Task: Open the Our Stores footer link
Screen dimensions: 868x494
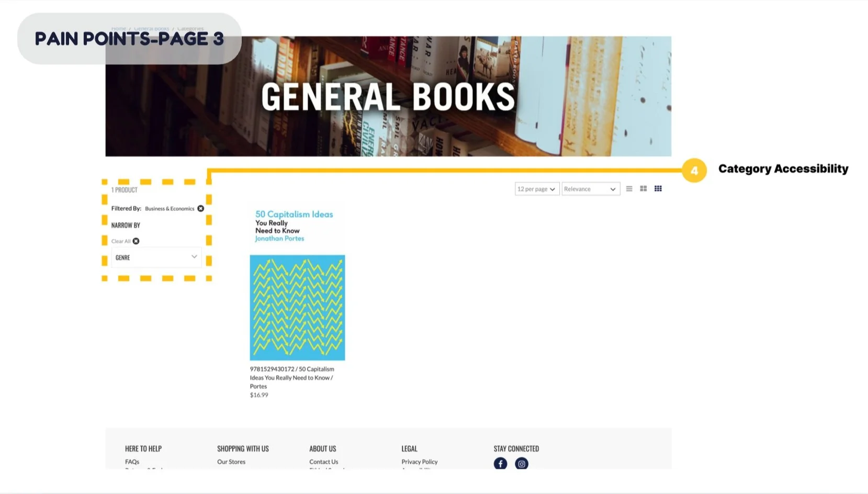Action: point(231,462)
